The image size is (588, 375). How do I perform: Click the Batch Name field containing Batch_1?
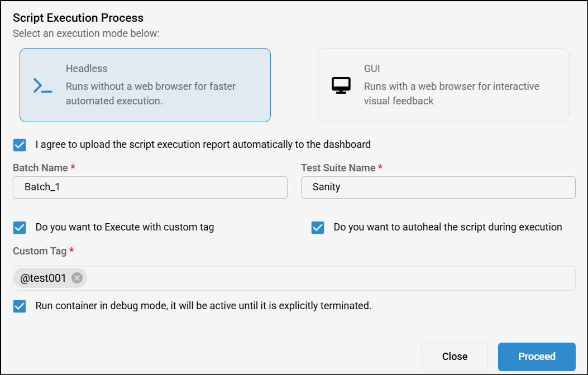point(150,187)
